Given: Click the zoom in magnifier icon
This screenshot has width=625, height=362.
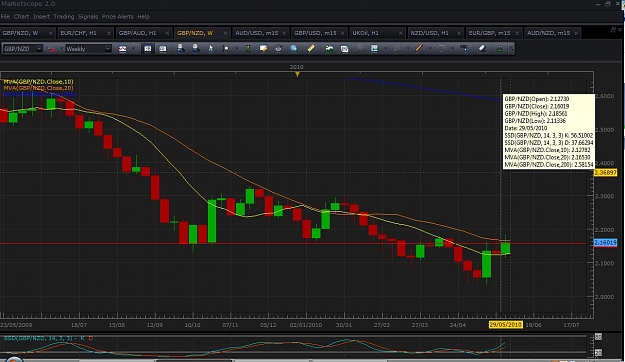Looking at the screenshot, I should click(181, 49).
